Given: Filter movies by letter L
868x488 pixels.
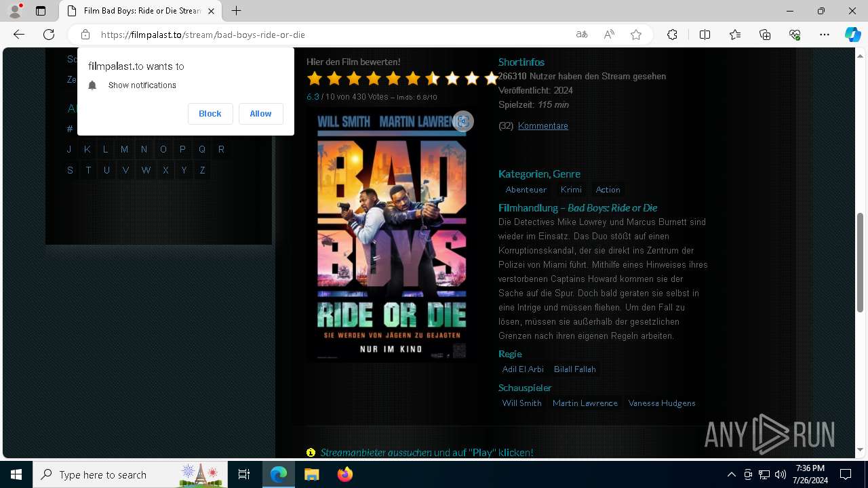Looking at the screenshot, I should [x=105, y=149].
